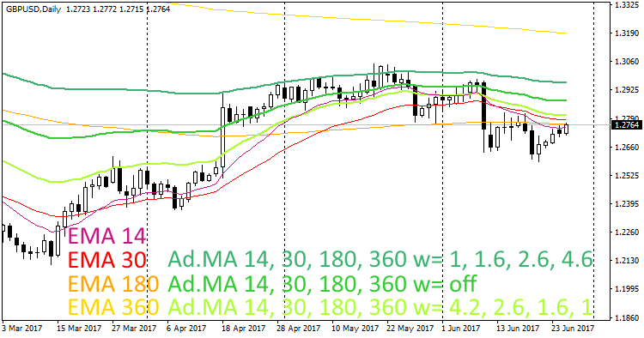Click the 27 Mar 2017 date label
Viewport: 644px width, 338px height.
134,329
